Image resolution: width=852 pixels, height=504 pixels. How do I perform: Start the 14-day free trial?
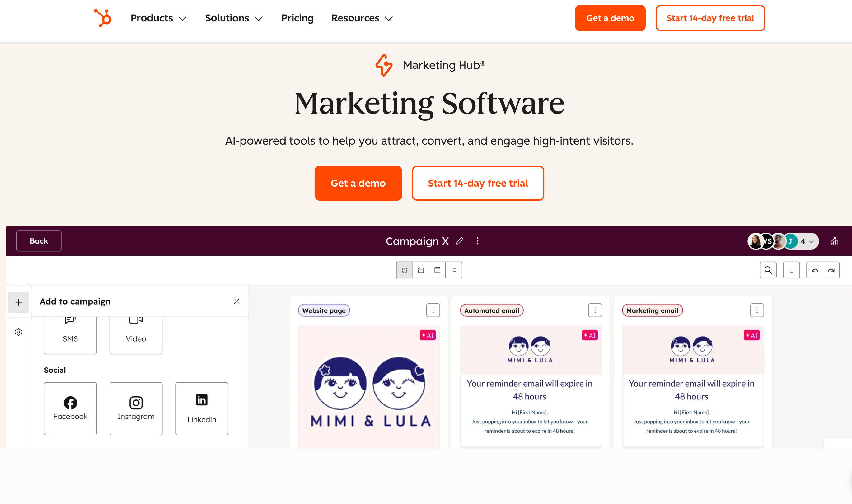click(x=478, y=183)
